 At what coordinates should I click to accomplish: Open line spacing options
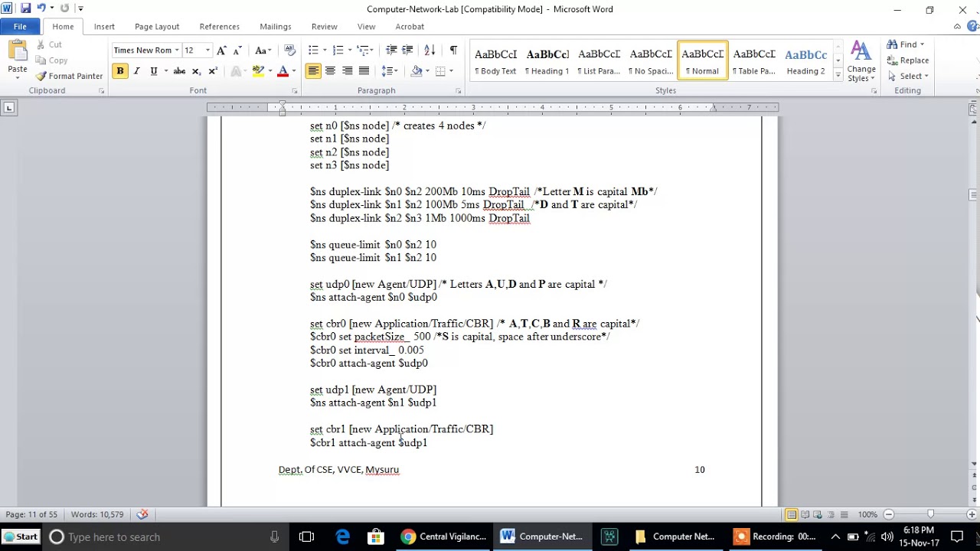(x=390, y=71)
